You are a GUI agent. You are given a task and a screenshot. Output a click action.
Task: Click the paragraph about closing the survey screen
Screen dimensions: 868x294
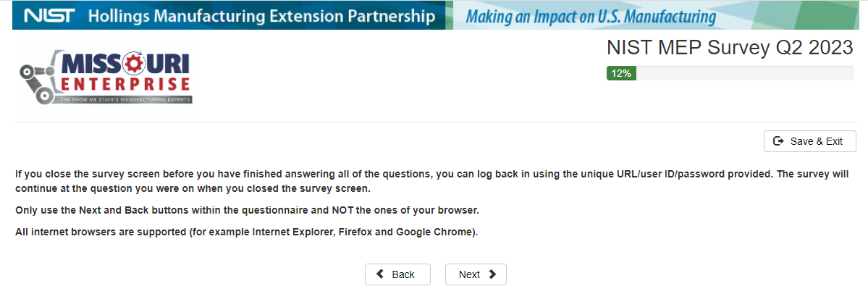click(431, 182)
